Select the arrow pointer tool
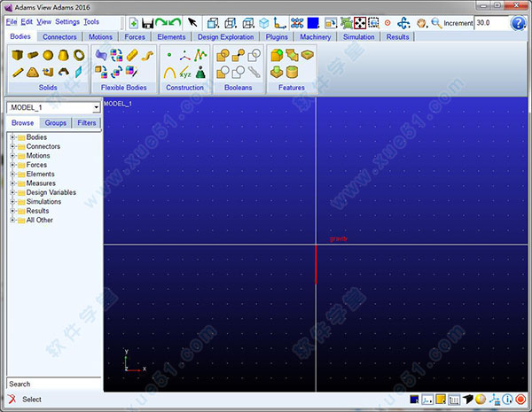532x412 pixels. [x=192, y=22]
